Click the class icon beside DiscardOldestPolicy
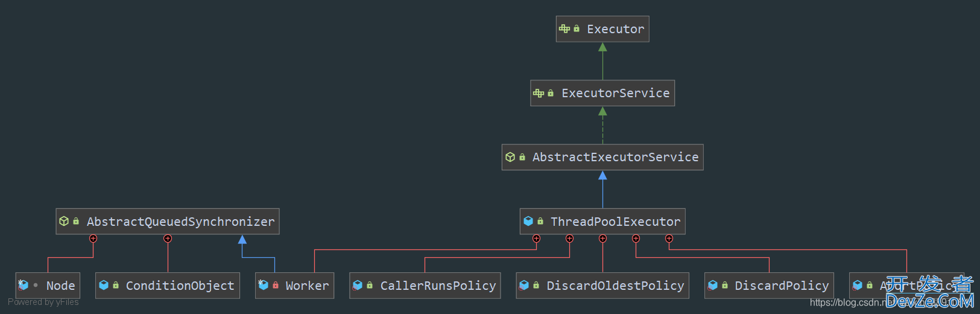This screenshot has height=314, width=980. [x=524, y=285]
